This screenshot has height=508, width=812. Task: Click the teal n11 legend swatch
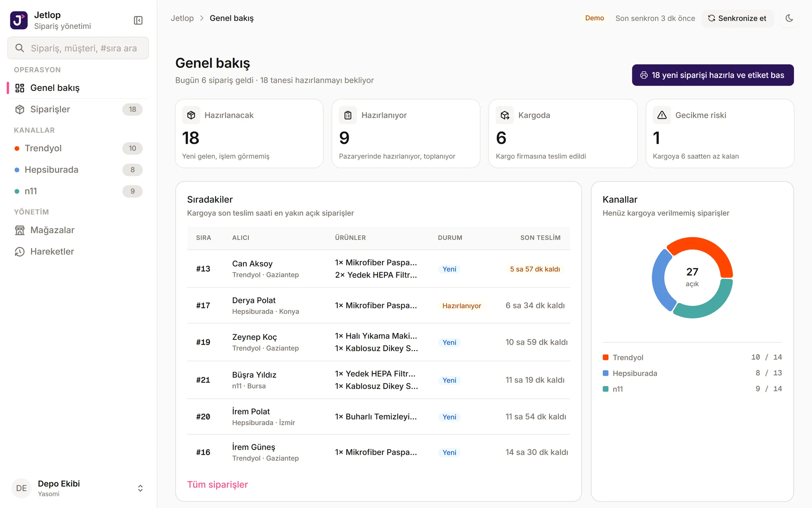click(605, 389)
